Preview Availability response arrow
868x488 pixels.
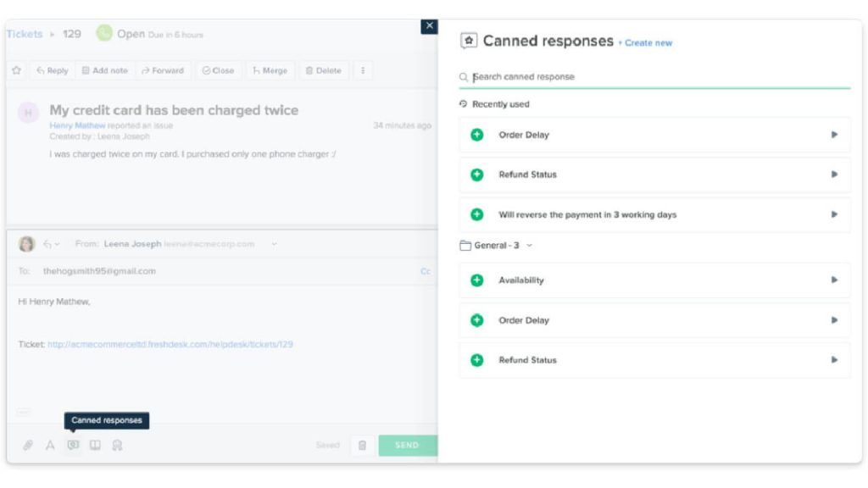coord(834,280)
